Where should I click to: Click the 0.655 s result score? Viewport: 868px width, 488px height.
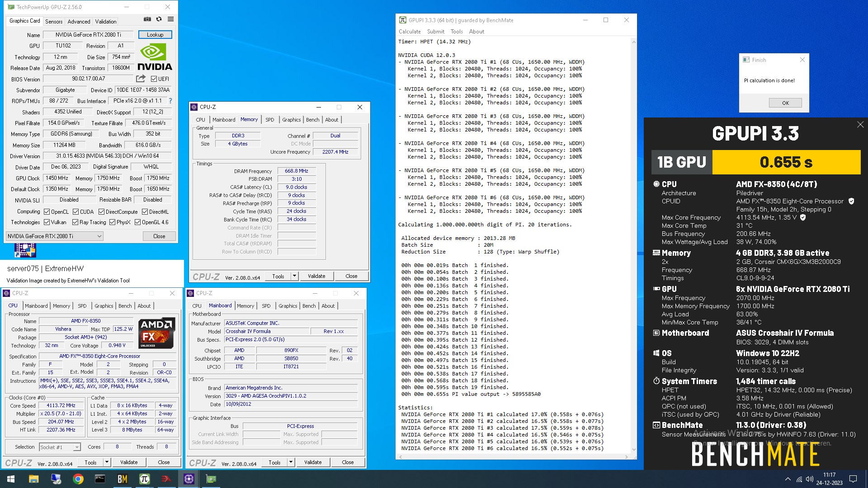click(786, 162)
